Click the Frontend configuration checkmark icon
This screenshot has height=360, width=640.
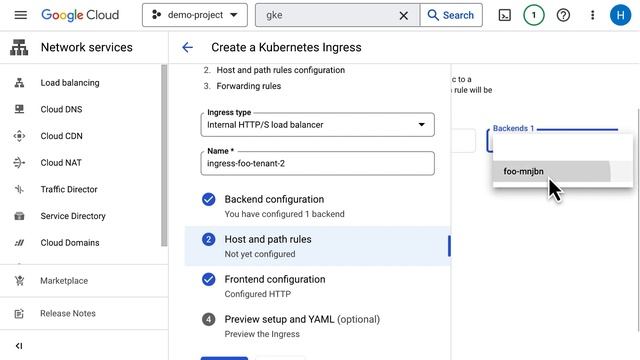209,279
